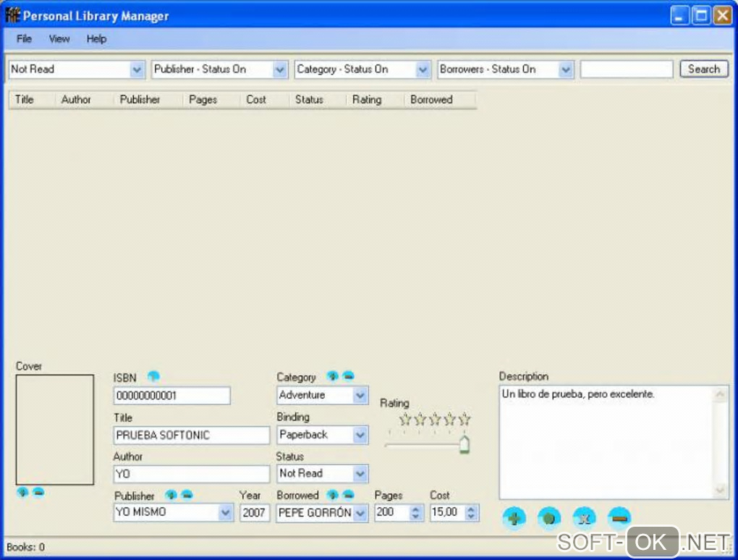
Task: Sort by the Pages column header
Action: [x=211, y=100]
